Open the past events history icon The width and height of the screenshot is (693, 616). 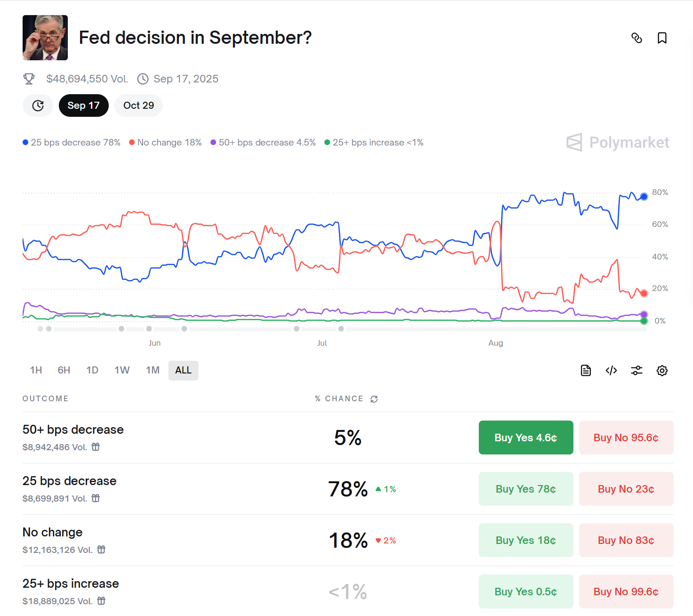click(x=38, y=105)
